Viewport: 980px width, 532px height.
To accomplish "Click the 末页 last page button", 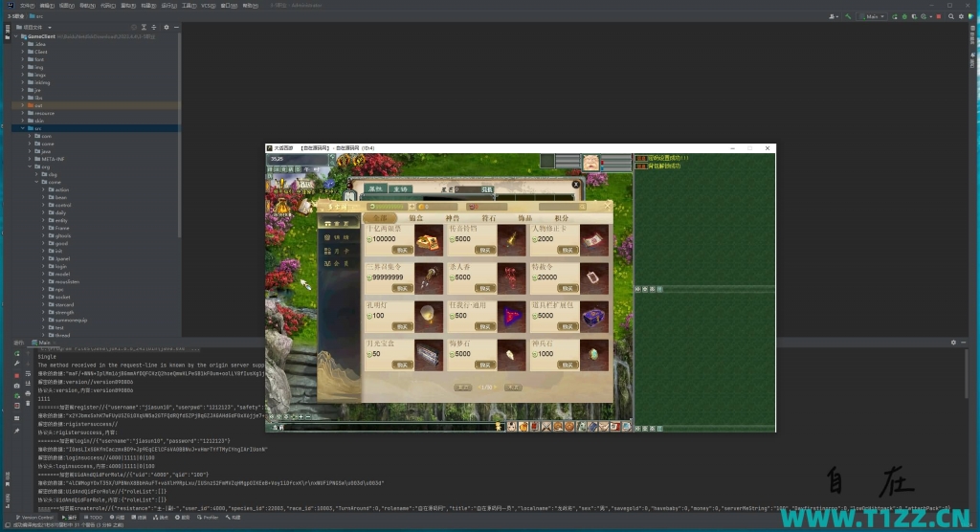I will [513, 388].
